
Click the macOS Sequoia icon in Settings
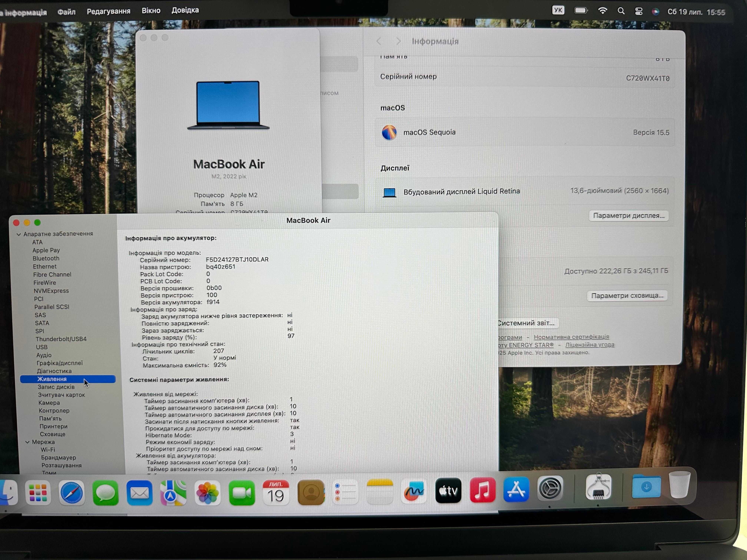[389, 132]
